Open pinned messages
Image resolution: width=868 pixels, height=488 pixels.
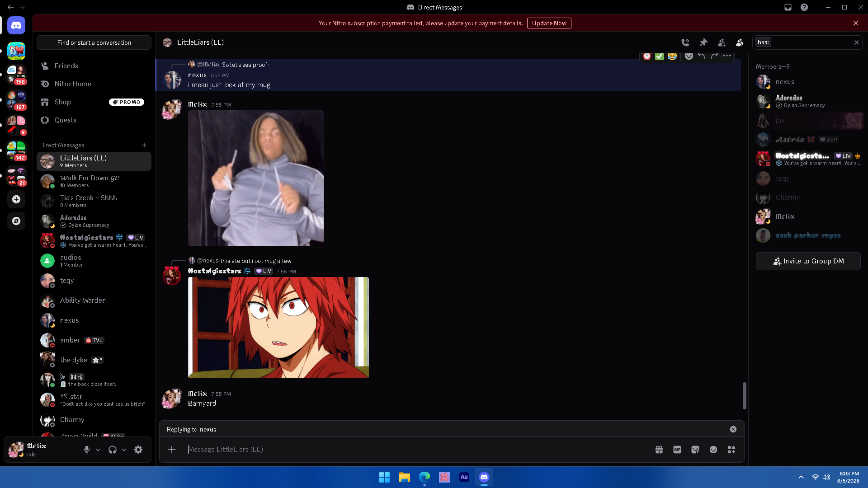[703, 42]
